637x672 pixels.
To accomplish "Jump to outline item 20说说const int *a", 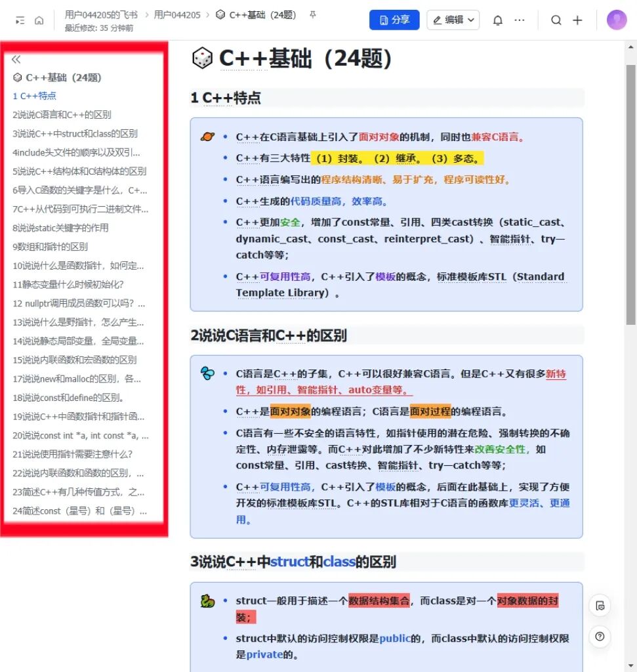I will pos(81,436).
